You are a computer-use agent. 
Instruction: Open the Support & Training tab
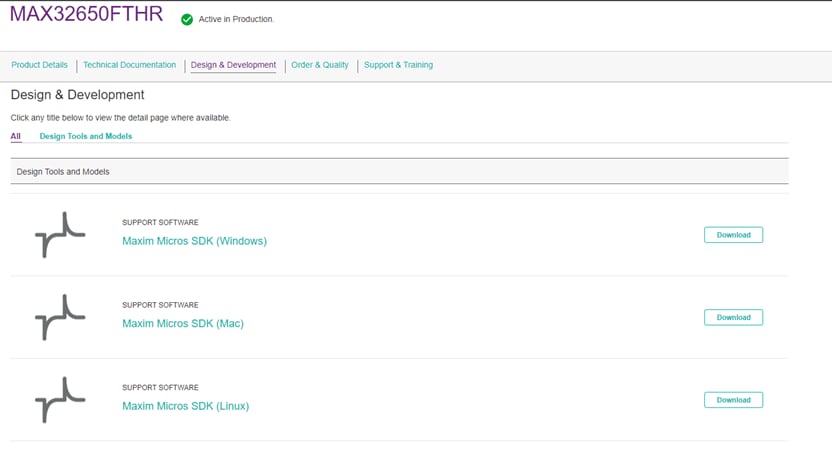(398, 65)
